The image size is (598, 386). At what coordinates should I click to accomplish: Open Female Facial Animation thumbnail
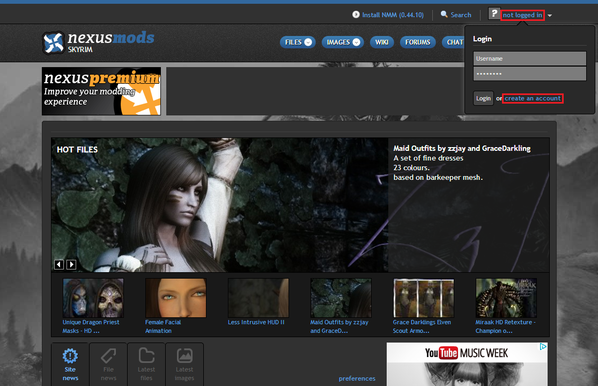(176, 298)
